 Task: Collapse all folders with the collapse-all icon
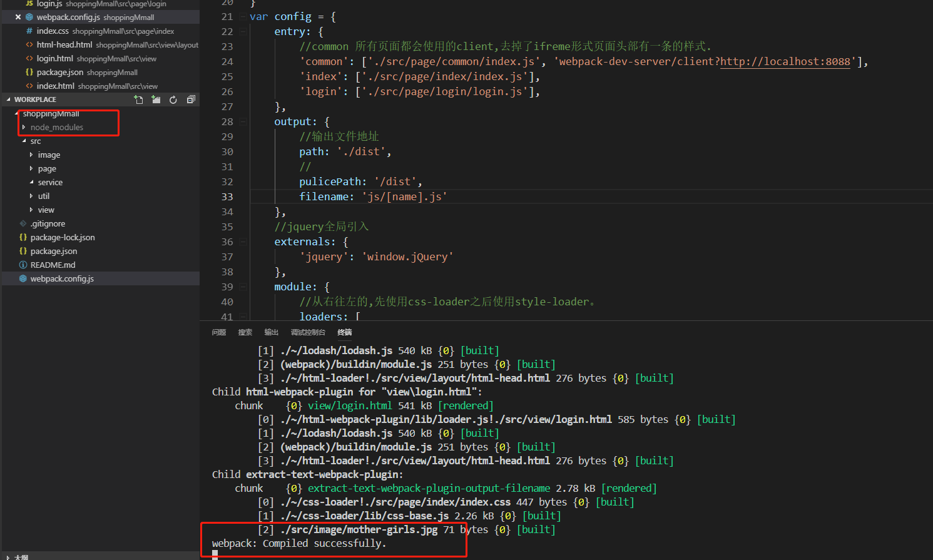tap(191, 99)
